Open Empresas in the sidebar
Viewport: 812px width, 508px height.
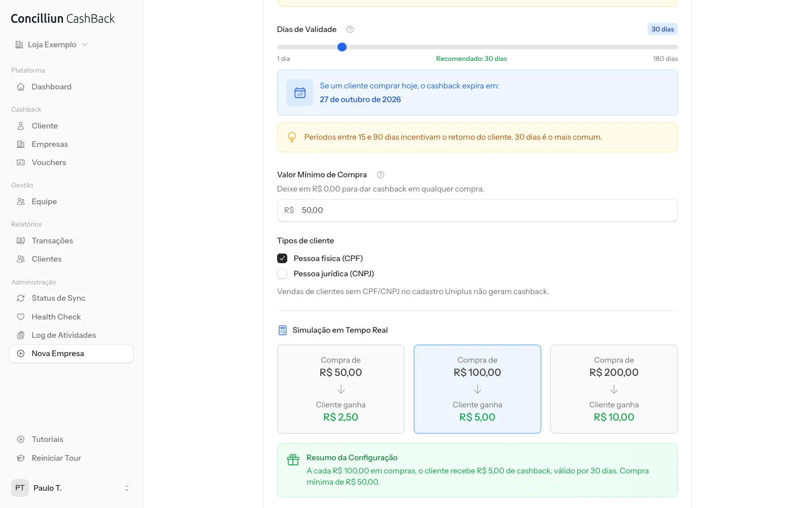[71, 144]
